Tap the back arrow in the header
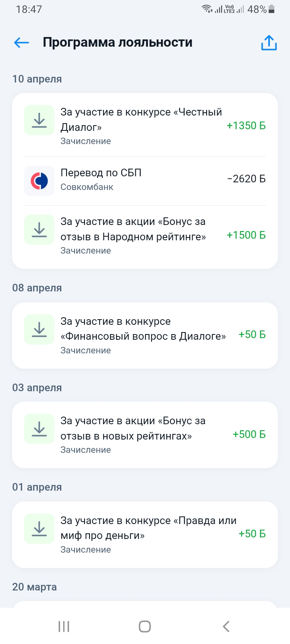The height and width of the screenshot is (644, 290). [x=22, y=43]
